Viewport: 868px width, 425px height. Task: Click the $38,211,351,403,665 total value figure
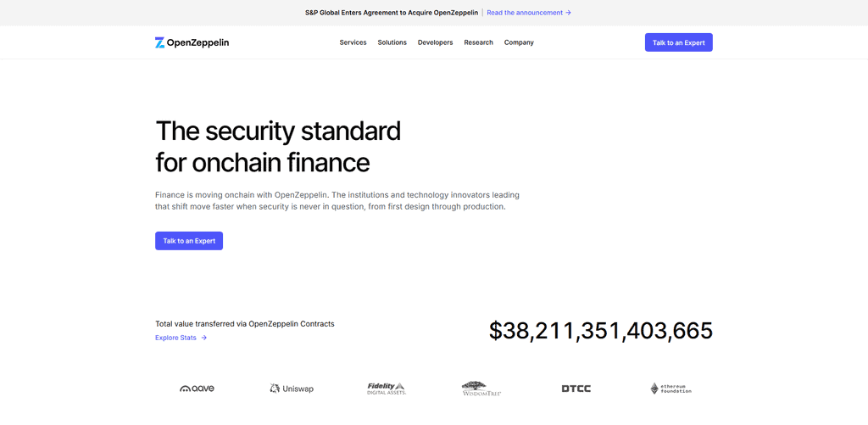point(601,331)
